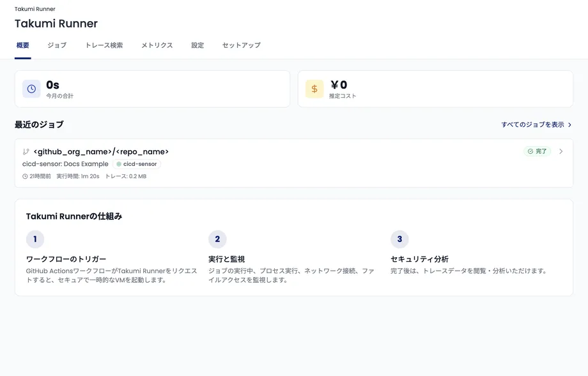Switch to the 概要 tab
The height and width of the screenshot is (376, 588).
point(23,45)
